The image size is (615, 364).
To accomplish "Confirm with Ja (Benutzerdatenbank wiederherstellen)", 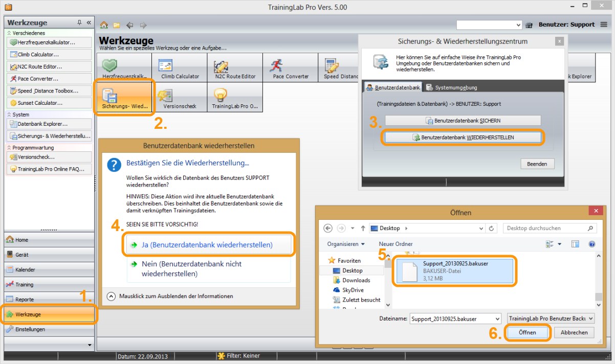I will tap(208, 245).
